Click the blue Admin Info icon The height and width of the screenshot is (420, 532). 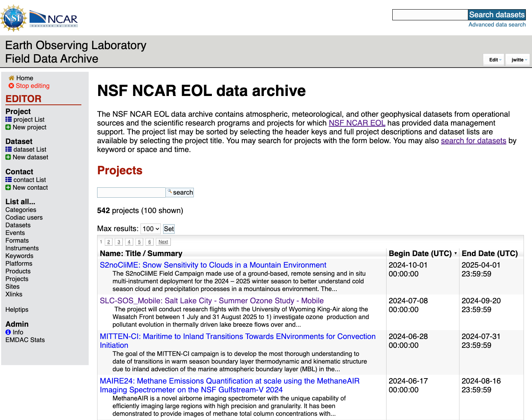tap(8, 332)
